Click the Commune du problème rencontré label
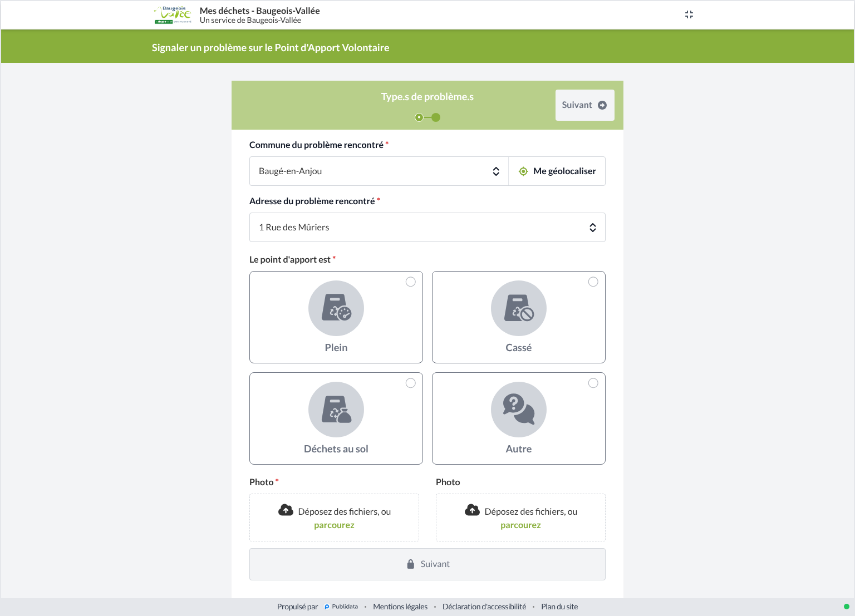 [316, 145]
